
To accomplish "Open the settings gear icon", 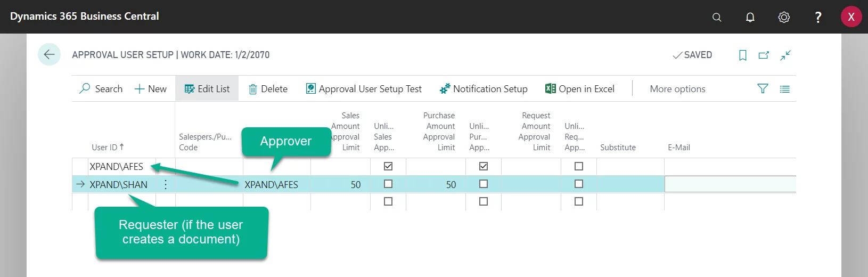I will coord(783,17).
